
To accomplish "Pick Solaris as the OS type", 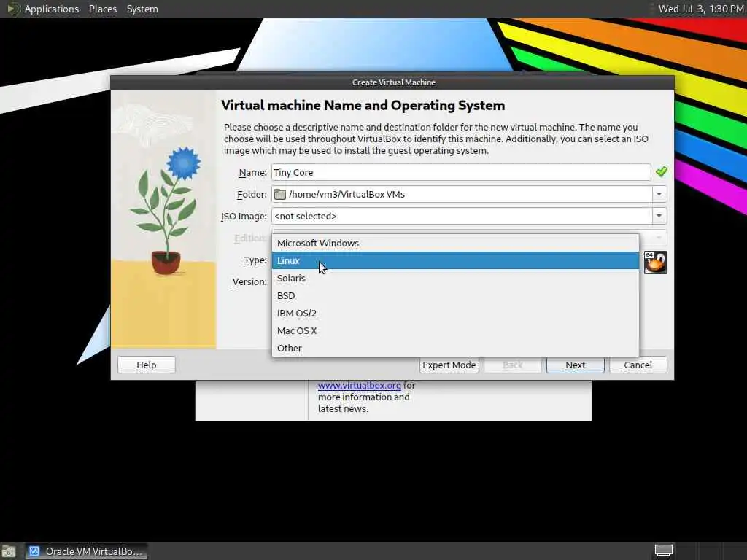I will 455,278.
